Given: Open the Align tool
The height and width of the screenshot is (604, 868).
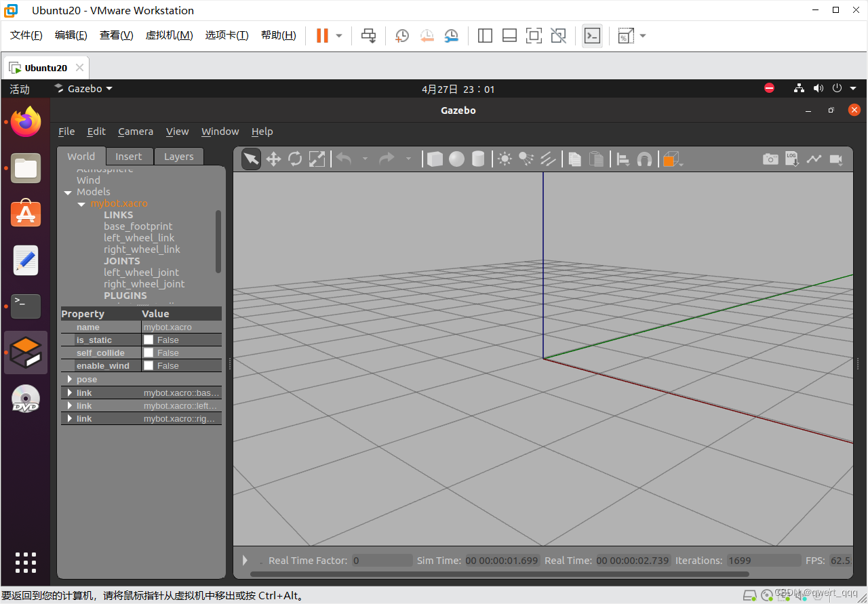Looking at the screenshot, I should 623,159.
